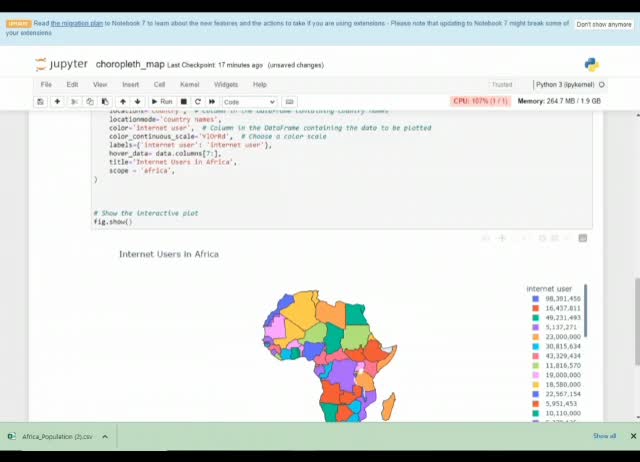
Task: Click the legend scrollbar thumb
Action: (x=586, y=311)
